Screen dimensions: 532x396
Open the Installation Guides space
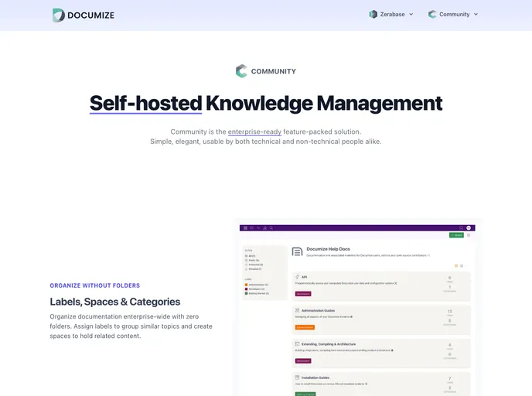coord(315,377)
